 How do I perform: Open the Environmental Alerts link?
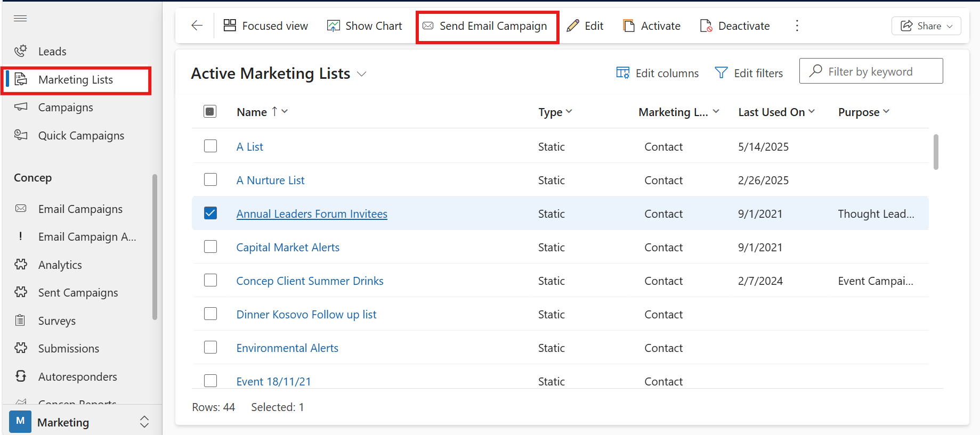(x=287, y=348)
